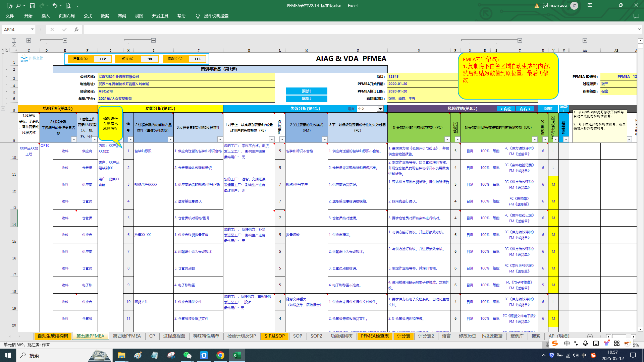Open the 文件 menu

pos(10,16)
